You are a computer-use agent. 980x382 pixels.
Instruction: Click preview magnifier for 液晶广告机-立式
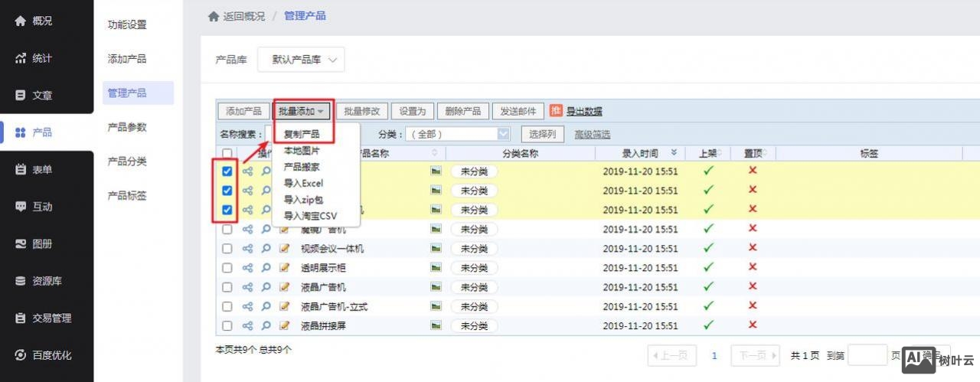pyautogui.click(x=266, y=305)
